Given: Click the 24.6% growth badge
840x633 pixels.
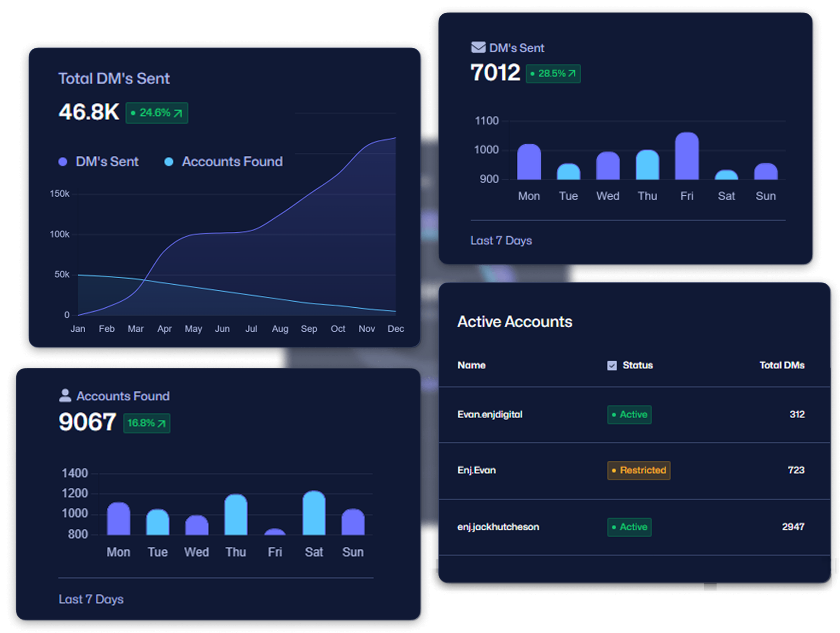Looking at the screenshot, I should pos(157,113).
